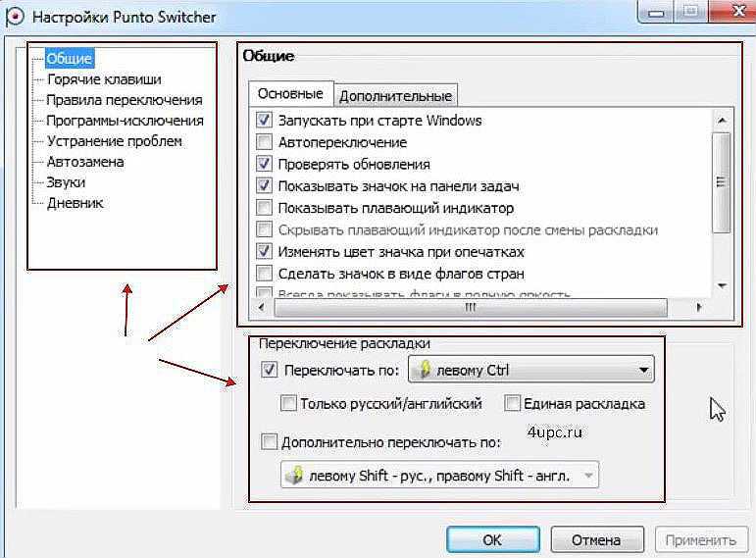Open the 'Дополнительные' tab
The image size is (756, 558).
pos(395,96)
